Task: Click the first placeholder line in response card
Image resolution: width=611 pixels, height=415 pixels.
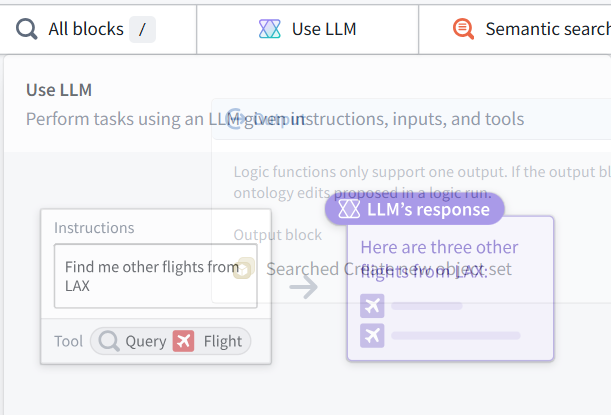Action: click(x=427, y=306)
